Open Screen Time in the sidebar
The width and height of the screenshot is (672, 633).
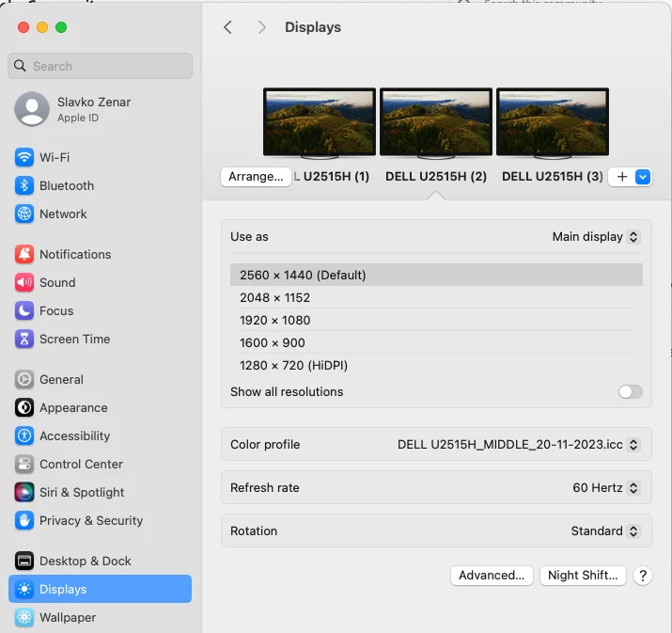click(x=100, y=339)
